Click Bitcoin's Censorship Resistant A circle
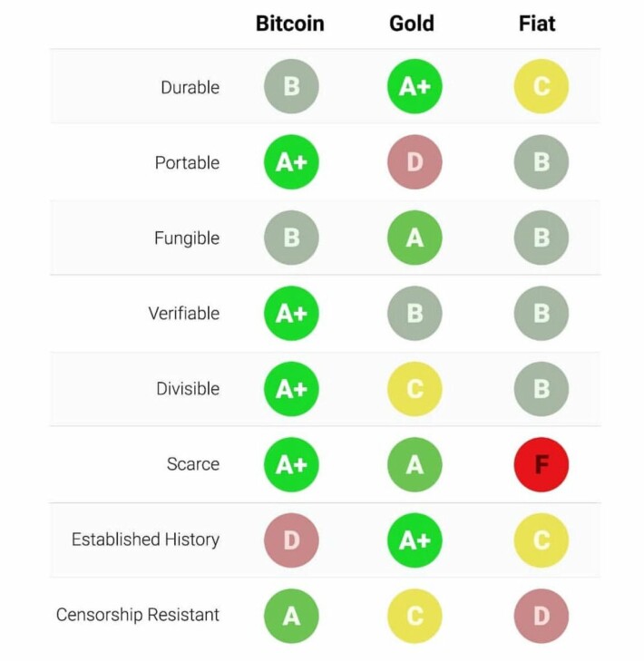 [291, 616]
